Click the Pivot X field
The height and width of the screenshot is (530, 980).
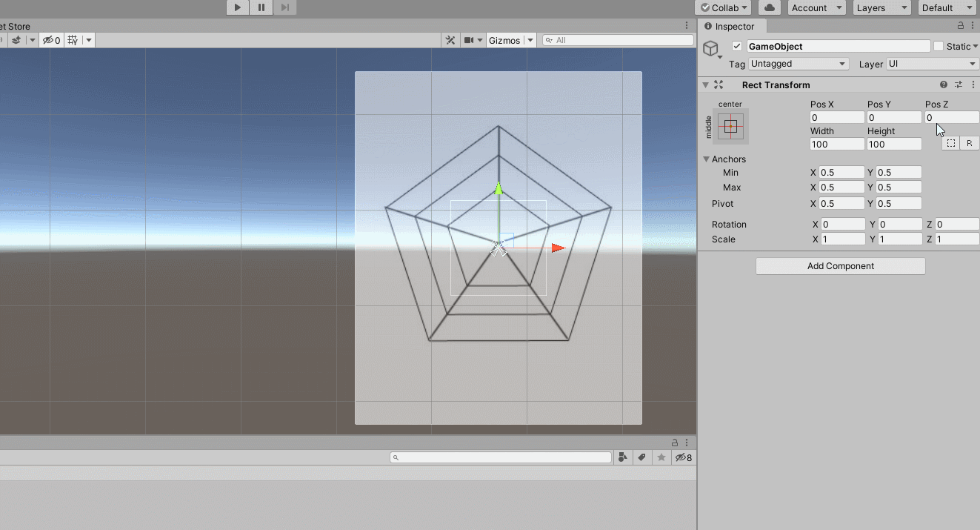pyautogui.click(x=841, y=203)
